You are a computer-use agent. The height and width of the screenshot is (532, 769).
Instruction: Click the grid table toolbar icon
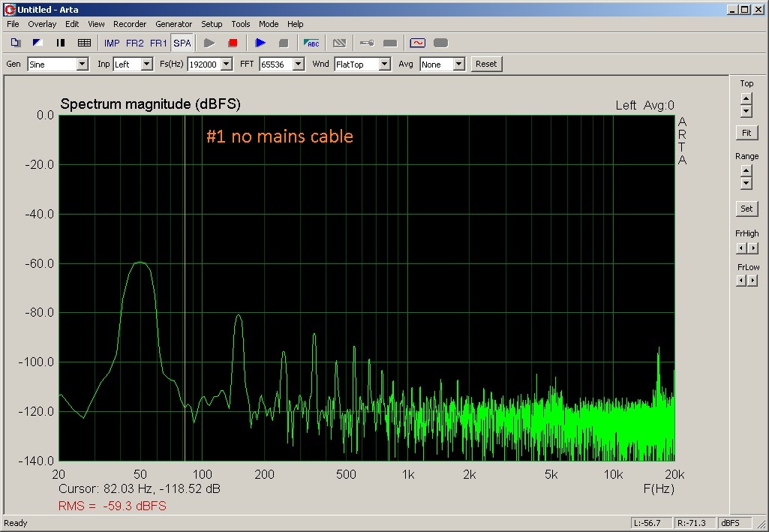(x=84, y=44)
